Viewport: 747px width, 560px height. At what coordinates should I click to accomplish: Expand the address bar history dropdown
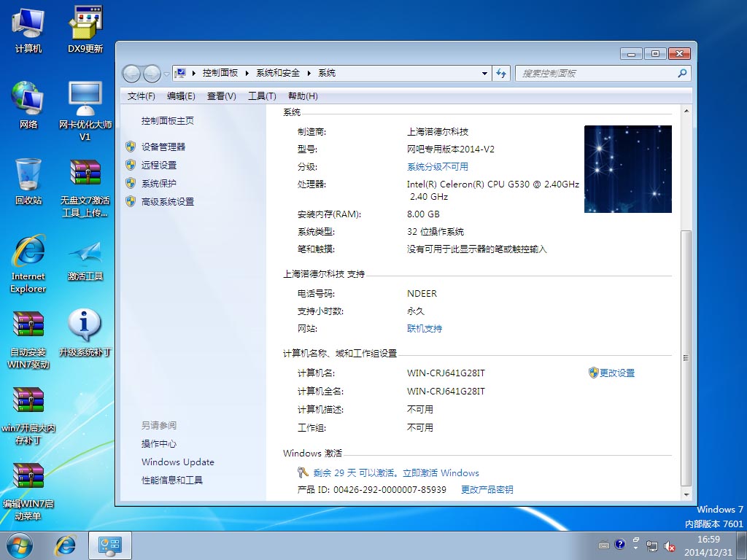485,74
